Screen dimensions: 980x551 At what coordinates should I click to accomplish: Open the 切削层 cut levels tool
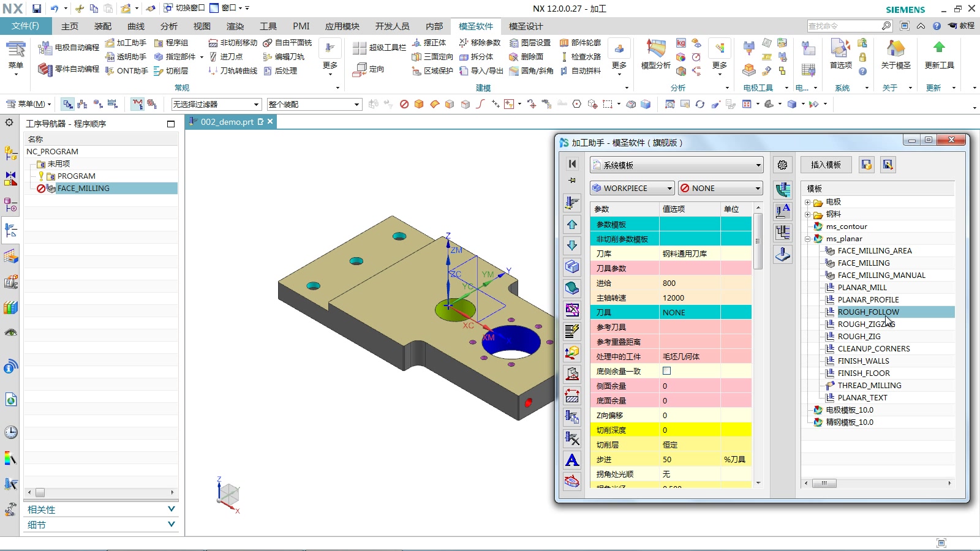pyautogui.click(x=171, y=71)
